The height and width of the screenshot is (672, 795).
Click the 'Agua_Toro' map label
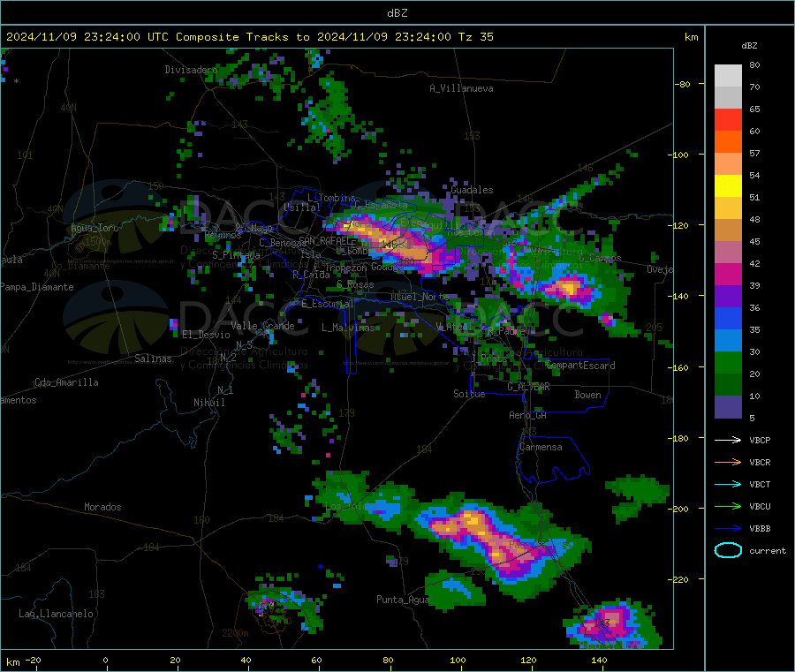[95, 228]
